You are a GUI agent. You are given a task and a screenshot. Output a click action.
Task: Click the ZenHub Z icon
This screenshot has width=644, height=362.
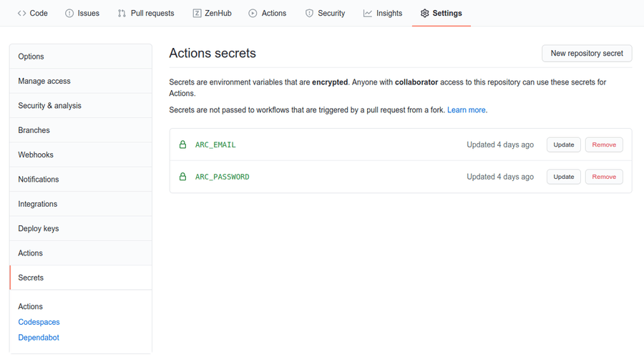click(197, 13)
